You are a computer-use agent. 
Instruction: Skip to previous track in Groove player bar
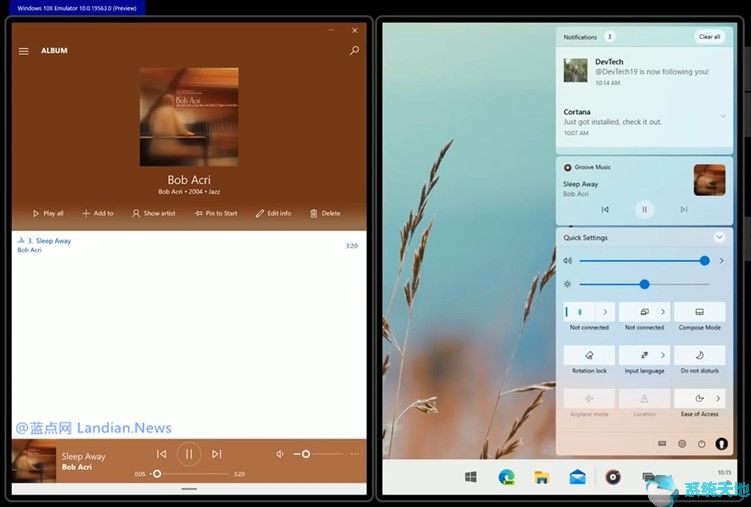point(161,454)
